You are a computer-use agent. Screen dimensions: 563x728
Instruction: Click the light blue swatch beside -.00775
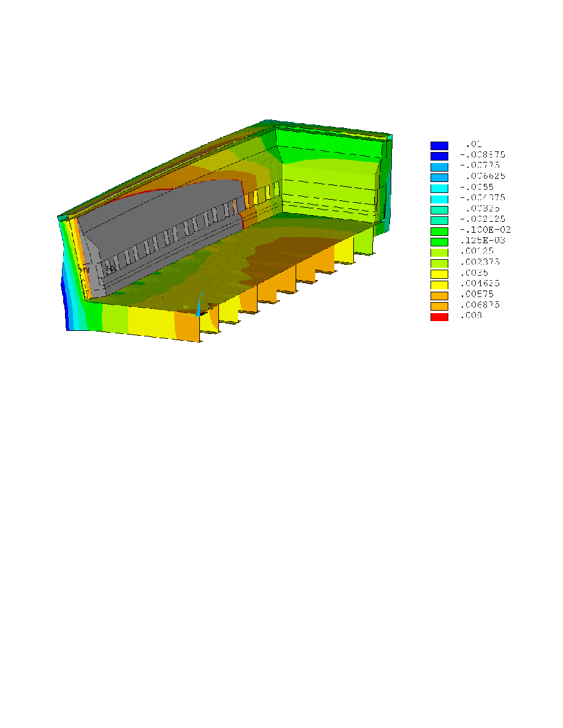click(439, 167)
